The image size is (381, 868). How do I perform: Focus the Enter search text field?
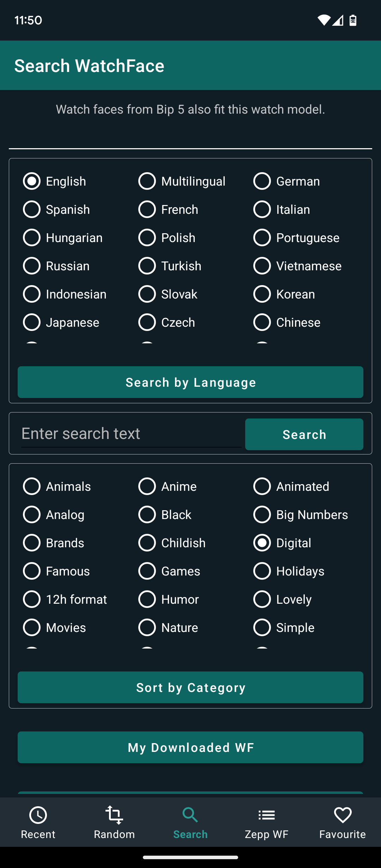pos(131,434)
